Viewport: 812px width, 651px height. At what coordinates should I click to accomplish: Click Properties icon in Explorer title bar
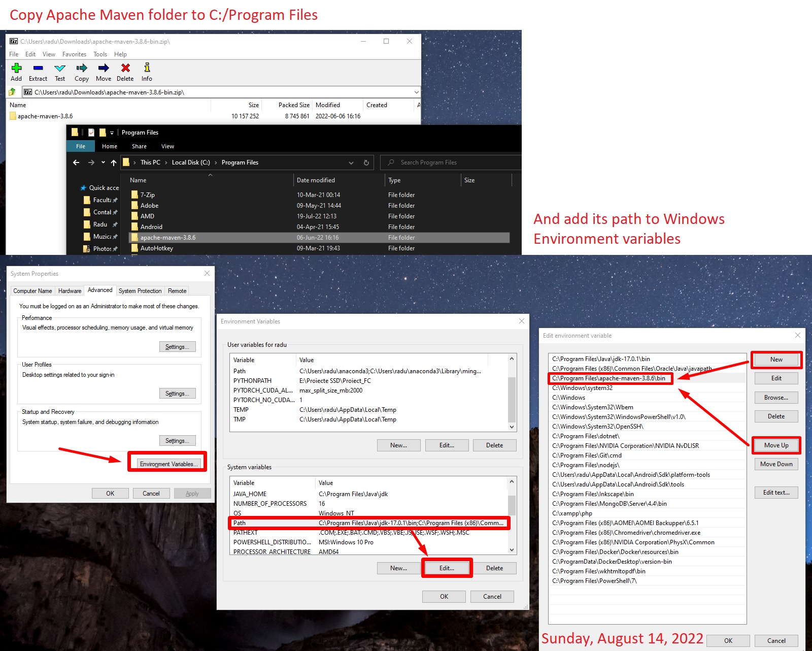[x=91, y=133]
